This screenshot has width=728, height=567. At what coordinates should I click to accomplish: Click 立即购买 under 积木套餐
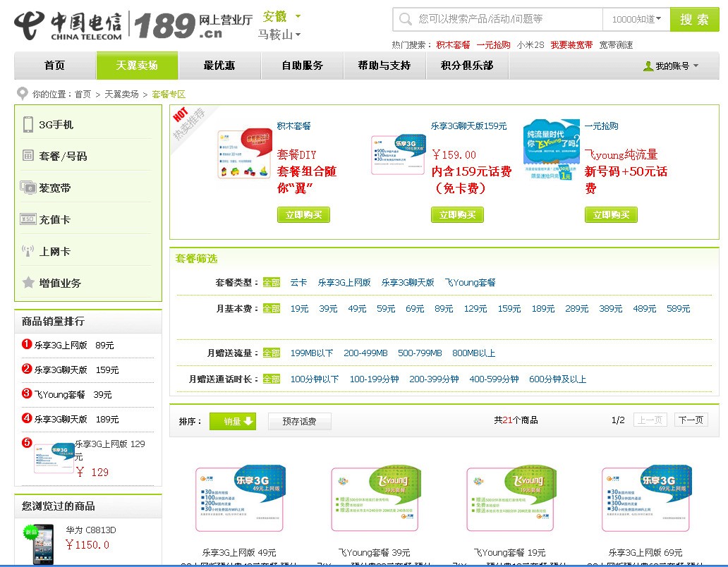click(303, 215)
